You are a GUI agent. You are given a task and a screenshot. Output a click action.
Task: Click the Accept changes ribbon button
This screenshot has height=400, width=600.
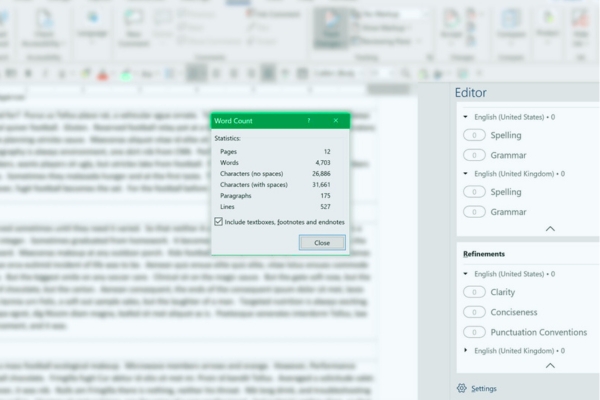click(452, 26)
